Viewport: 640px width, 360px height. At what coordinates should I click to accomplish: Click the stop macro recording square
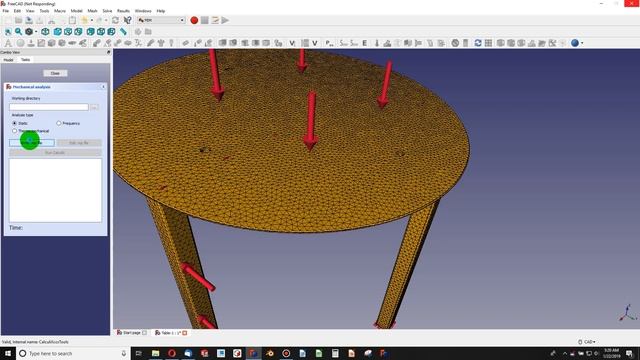204,20
